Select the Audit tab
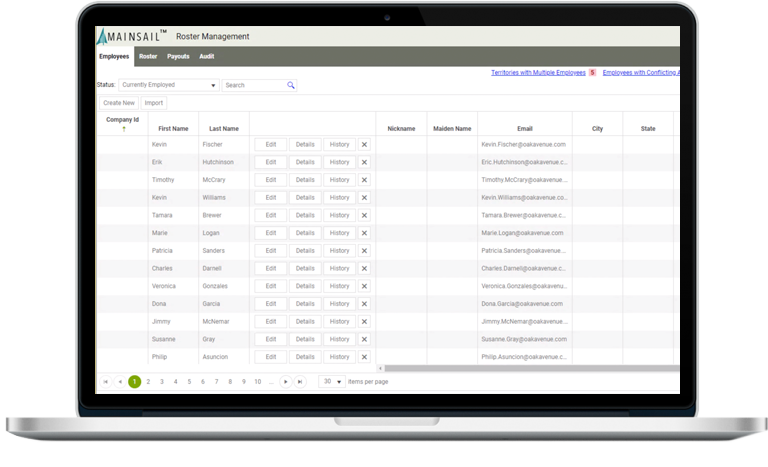Screen dimensions: 768x467 point(207,57)
